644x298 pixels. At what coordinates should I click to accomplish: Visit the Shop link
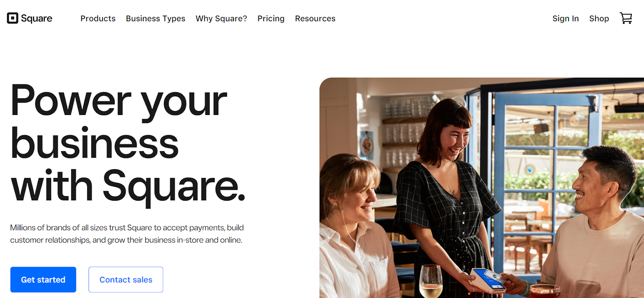coord(599,18)
